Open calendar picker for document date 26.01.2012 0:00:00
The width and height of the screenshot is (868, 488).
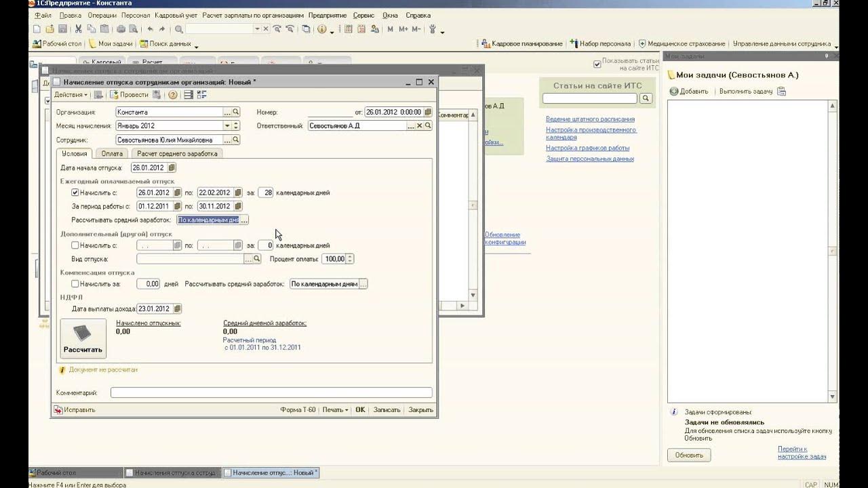[x=428, y=112]
